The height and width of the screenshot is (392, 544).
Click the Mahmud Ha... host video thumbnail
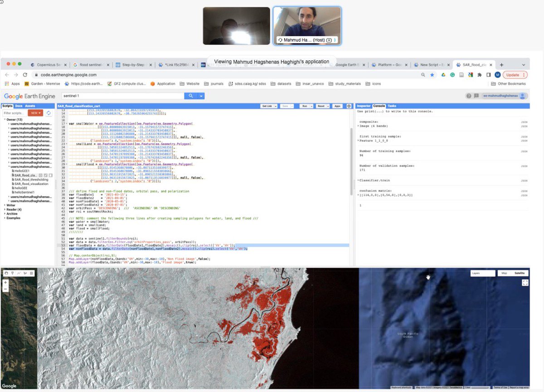[x=307, y=26]
